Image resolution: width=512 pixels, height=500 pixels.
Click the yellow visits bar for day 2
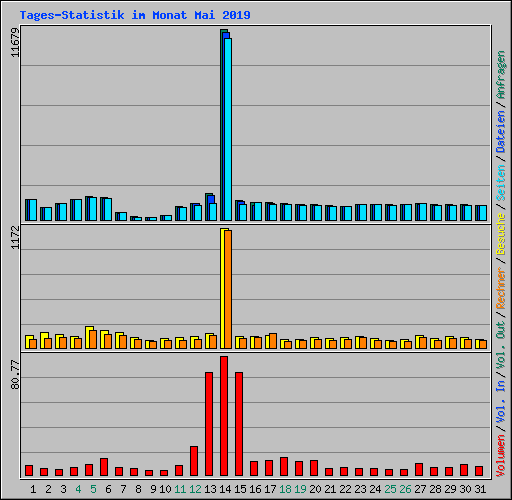43,340
